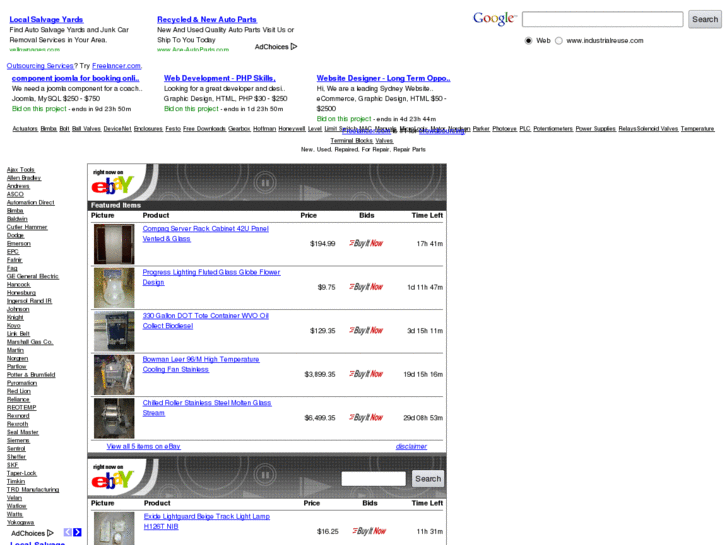Click the Google Search button
Screen dimensions: 727x545
(705, 19)
